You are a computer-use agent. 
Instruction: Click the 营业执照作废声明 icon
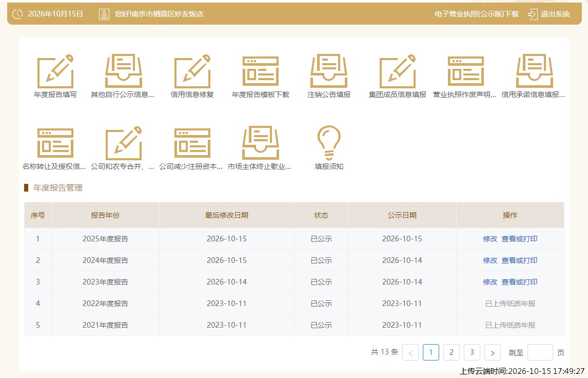point(466,71)
